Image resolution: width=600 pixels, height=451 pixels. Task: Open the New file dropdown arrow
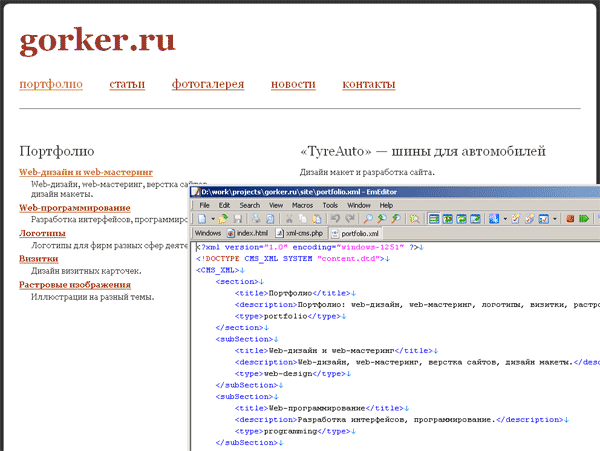coord(213,218)
